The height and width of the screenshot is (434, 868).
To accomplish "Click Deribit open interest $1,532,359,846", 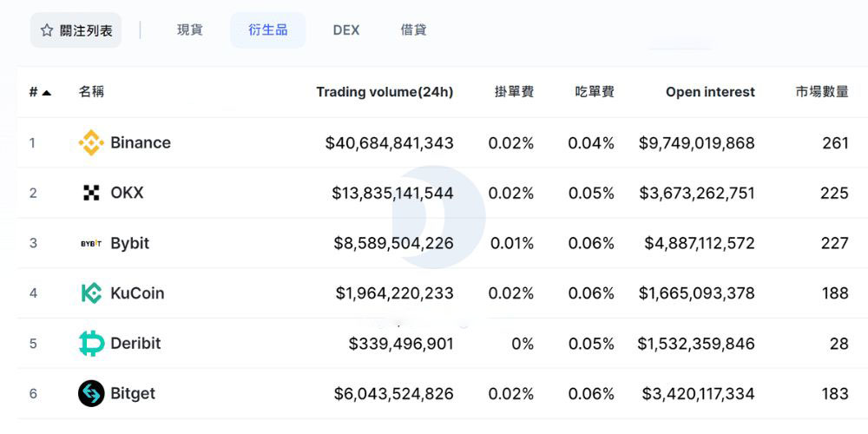I will pyautogui.click(x=696, y=344).
